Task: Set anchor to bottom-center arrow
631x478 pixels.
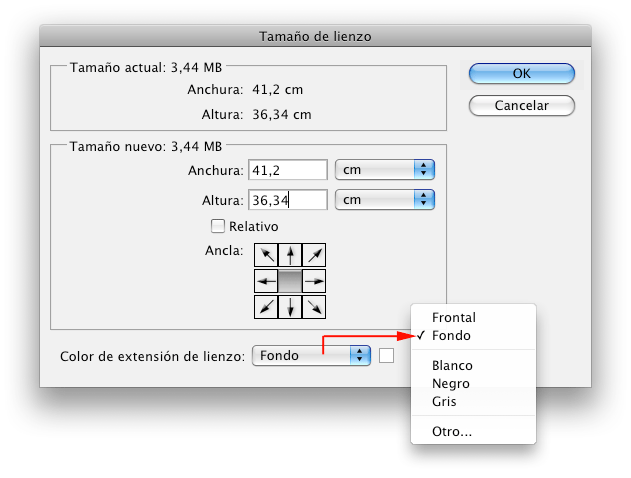Action: 290,307
